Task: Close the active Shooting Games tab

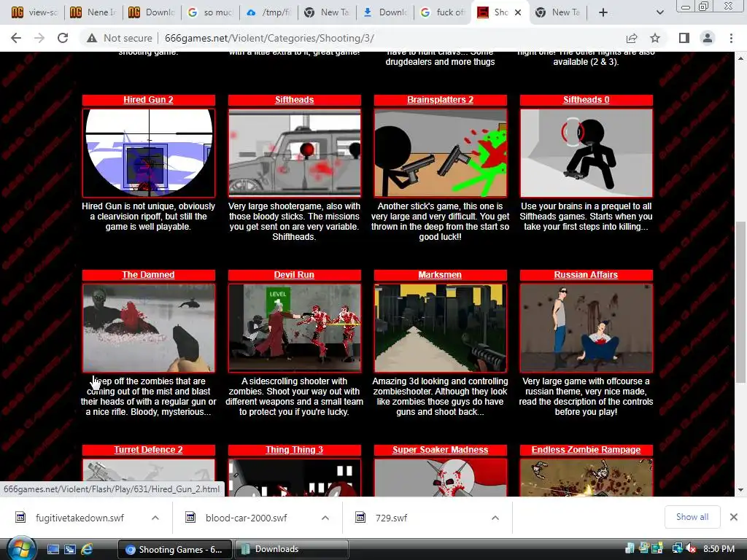Action: tap(518, 12)
